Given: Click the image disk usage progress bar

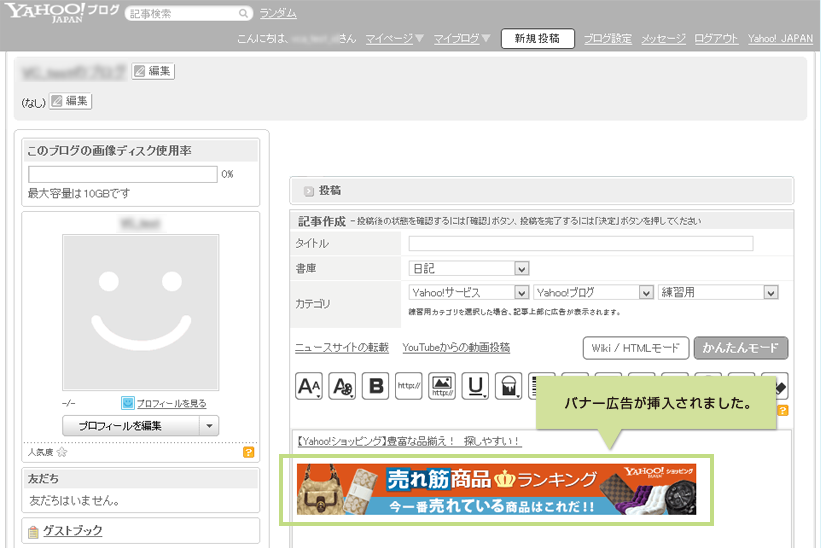Looking at the screenshot, I should [123, 174].
